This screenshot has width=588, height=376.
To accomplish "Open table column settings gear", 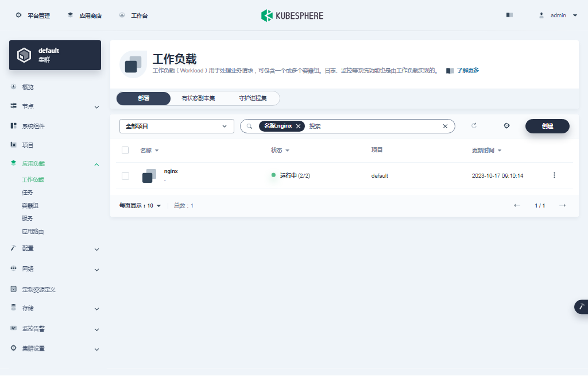I will click(x=506, y=125).
